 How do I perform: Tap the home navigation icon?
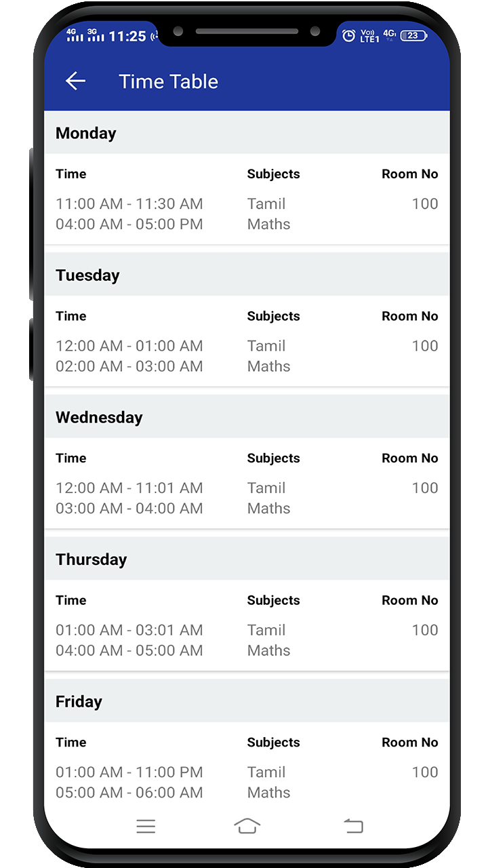click(x=247, y=825)
